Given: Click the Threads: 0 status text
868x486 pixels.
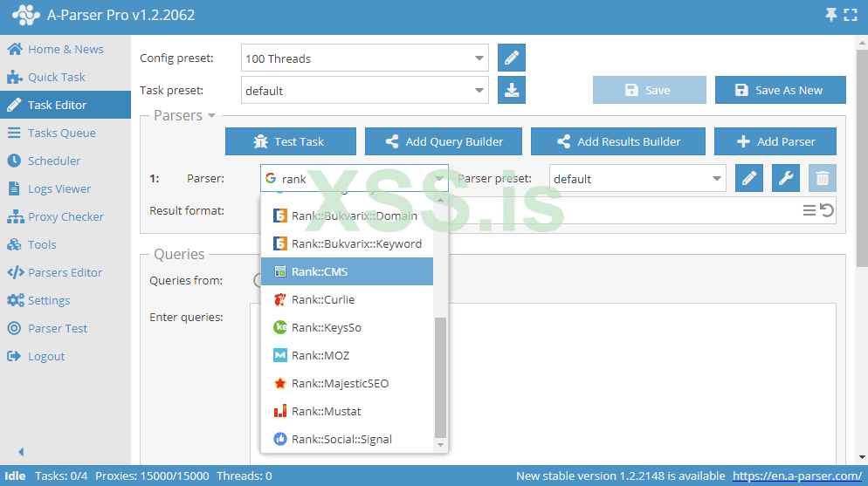Looking at the screenshot, I should (x=245, y=476).
